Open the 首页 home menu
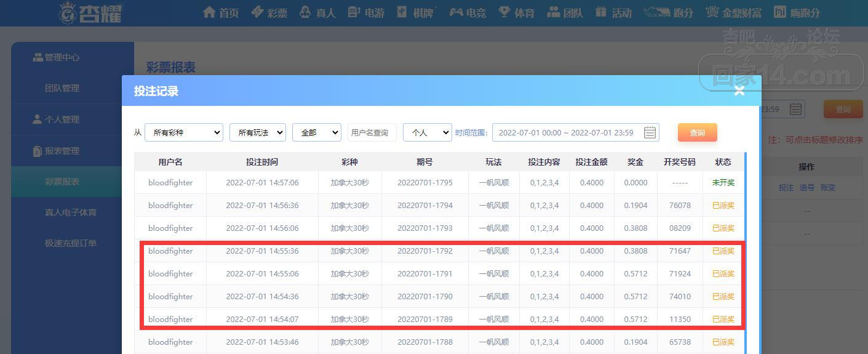This screenshot has height=354, width=868. click(221, 12)
